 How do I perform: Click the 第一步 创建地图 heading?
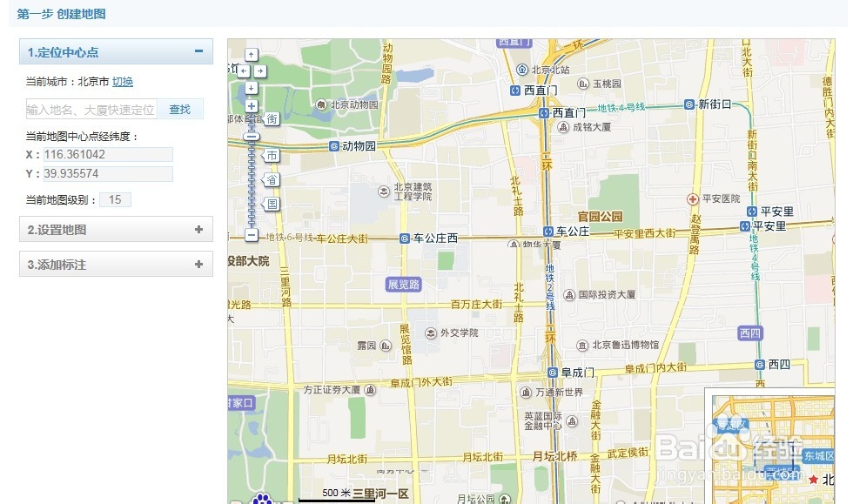coord(62,14)
